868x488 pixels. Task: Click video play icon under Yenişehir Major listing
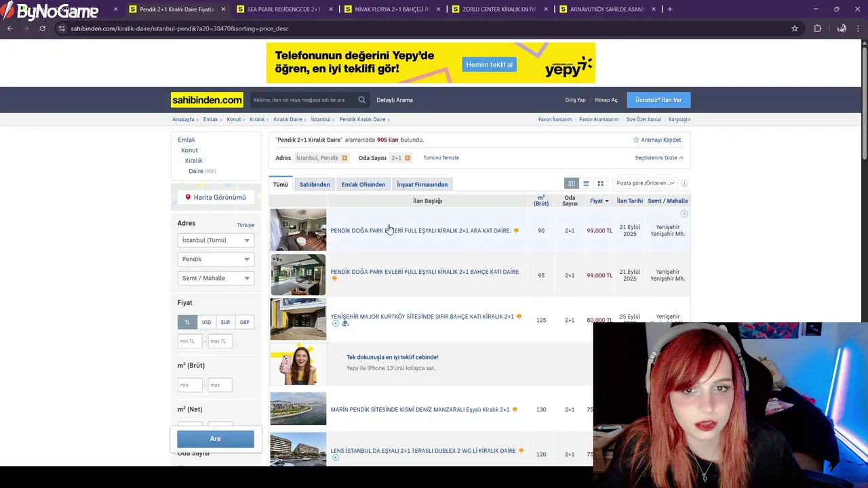[335, 323]
